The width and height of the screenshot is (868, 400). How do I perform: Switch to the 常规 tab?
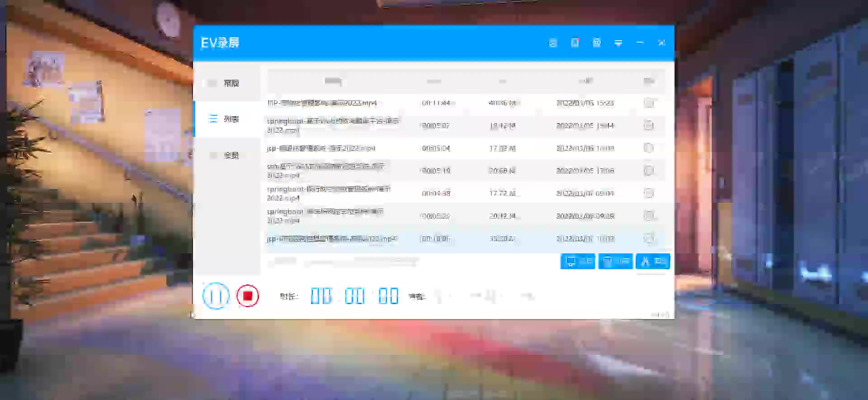pos(227,83)
